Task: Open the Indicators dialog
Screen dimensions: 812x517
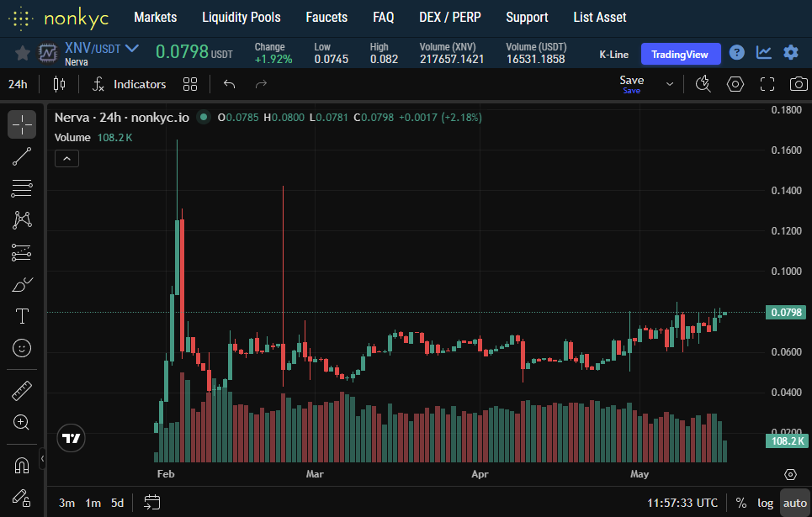Action: 130,84
